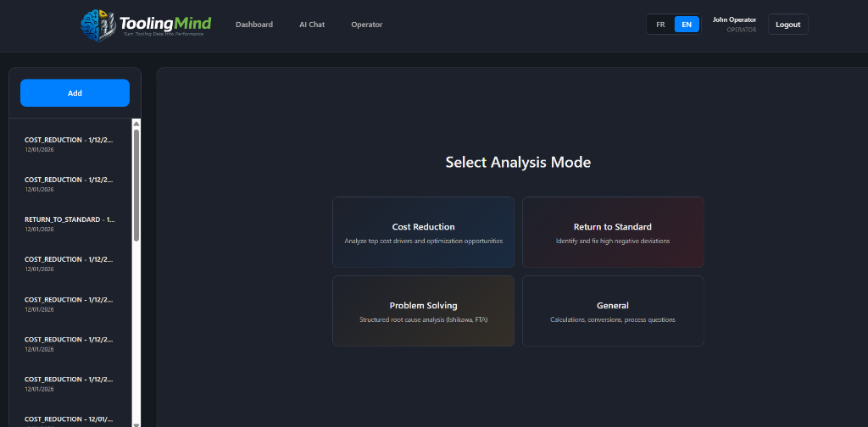Open the Dashboard page
This screenshot has width=868, height=427.
(x=254, y=25)
